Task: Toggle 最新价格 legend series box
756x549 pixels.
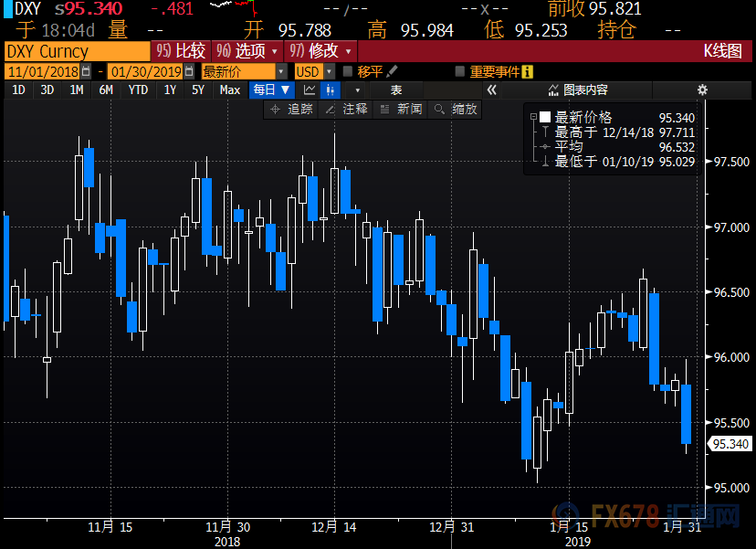Action: click(533, 117)
